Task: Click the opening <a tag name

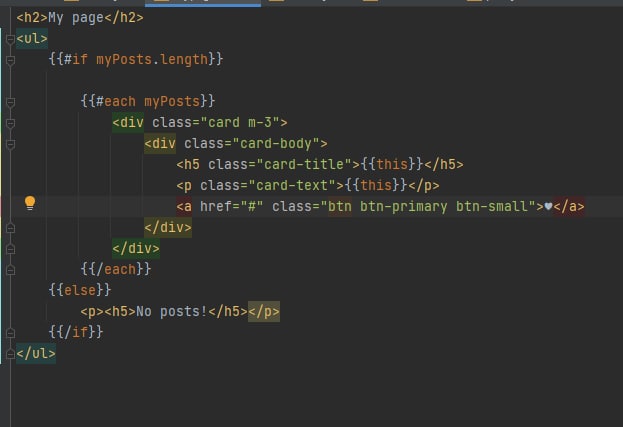Action: click(x=184, y=207)
